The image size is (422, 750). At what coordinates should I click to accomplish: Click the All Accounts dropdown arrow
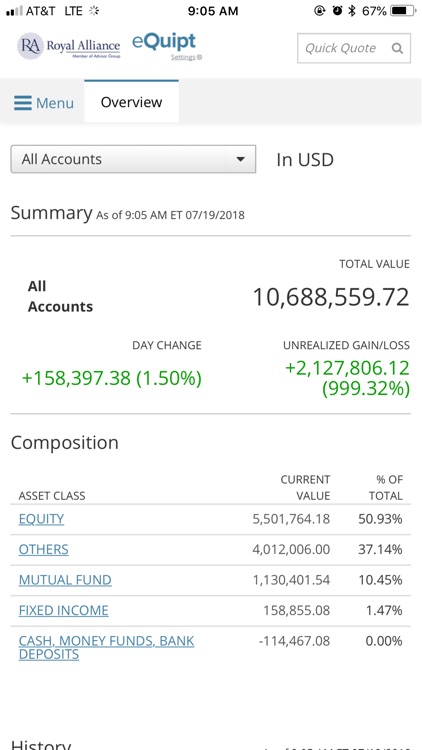241,159
